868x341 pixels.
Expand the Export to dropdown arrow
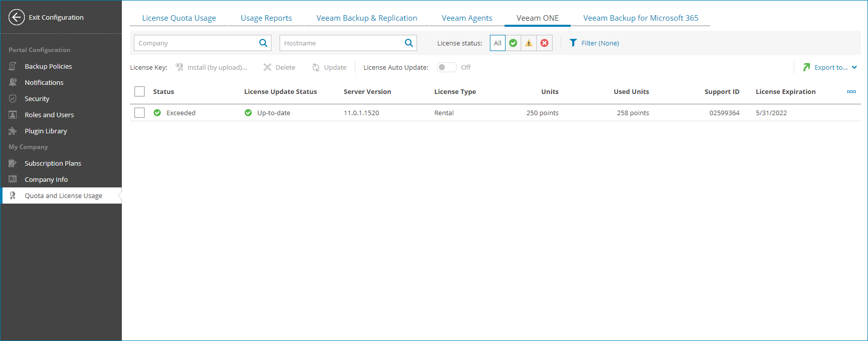point(854,67)
